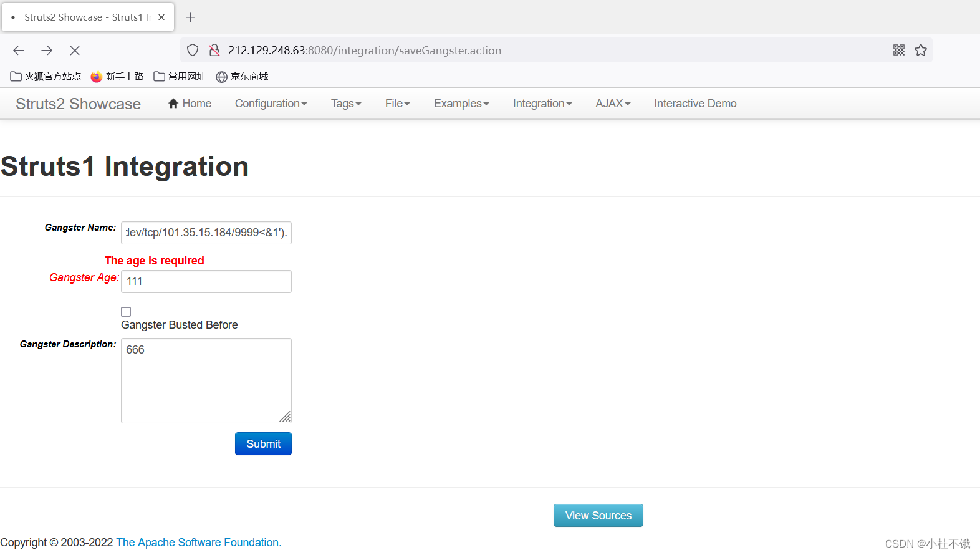Click the View Sources button
Viewport: 980px width, 555px height.
tap(598, 516)
